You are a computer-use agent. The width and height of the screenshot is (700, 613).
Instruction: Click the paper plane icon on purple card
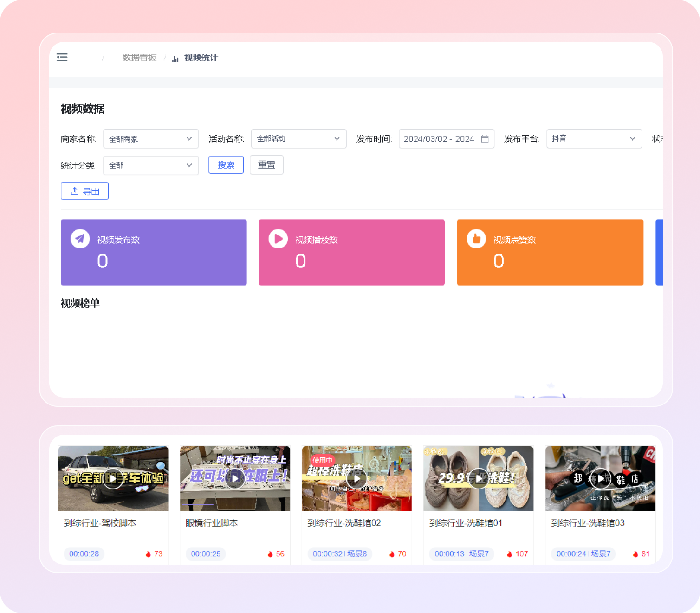pyautogui.click(x=80, y=239)
